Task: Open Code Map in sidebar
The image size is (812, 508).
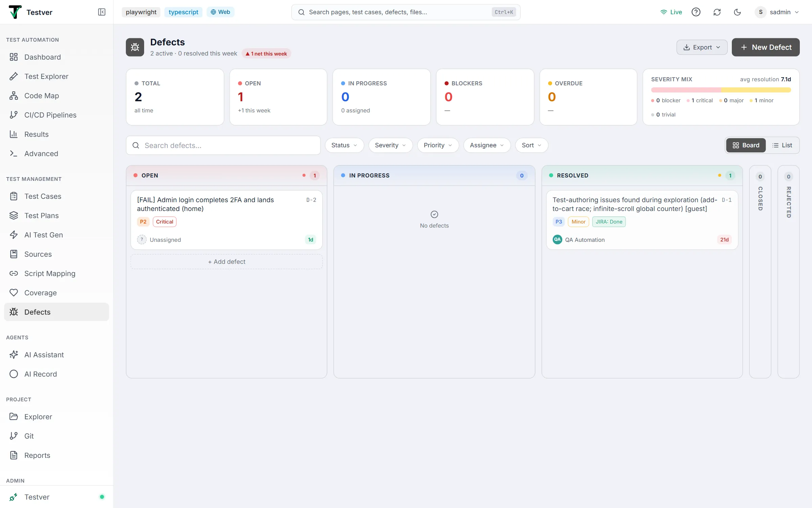Action: click(57, 96)
